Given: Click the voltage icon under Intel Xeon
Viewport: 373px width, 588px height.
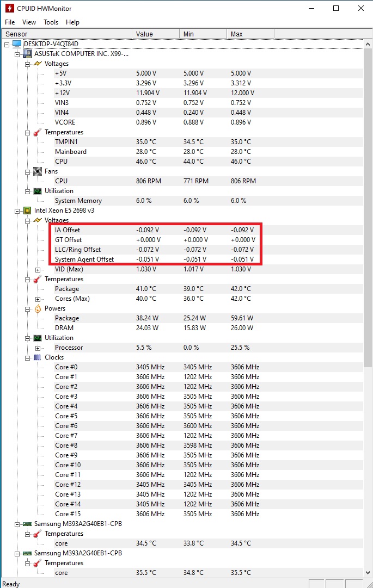Looking at the screenshot, I should [38, 220].
